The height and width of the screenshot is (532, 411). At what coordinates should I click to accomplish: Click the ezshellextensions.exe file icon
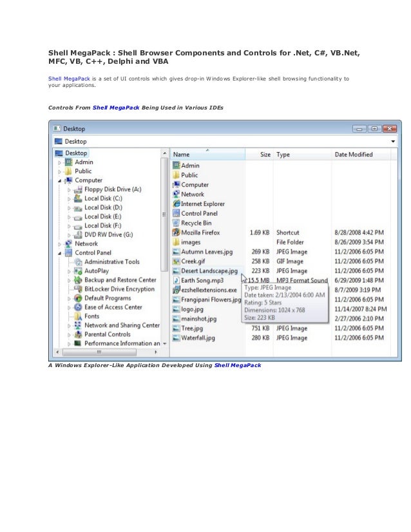coord(176,290)
